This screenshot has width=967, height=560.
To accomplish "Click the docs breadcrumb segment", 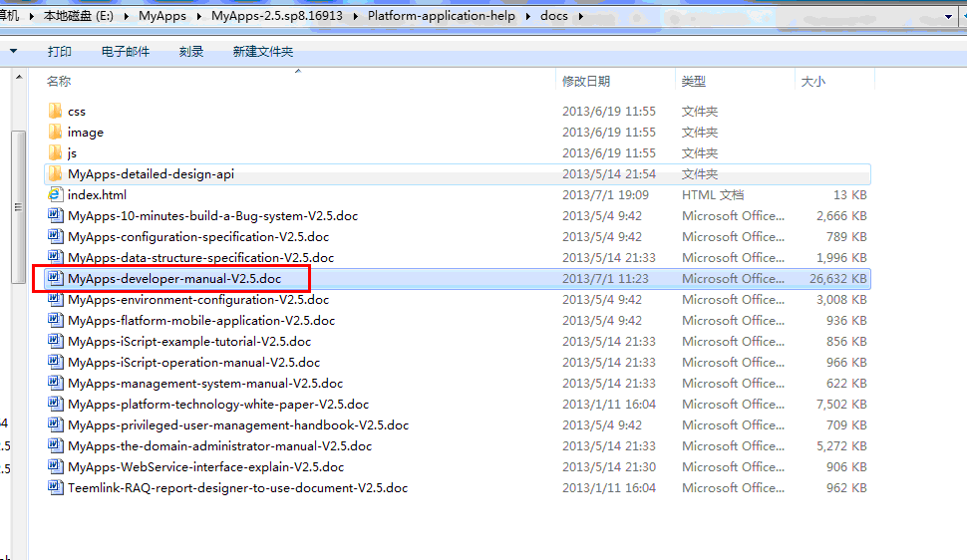I will click(x=554, y=16).
